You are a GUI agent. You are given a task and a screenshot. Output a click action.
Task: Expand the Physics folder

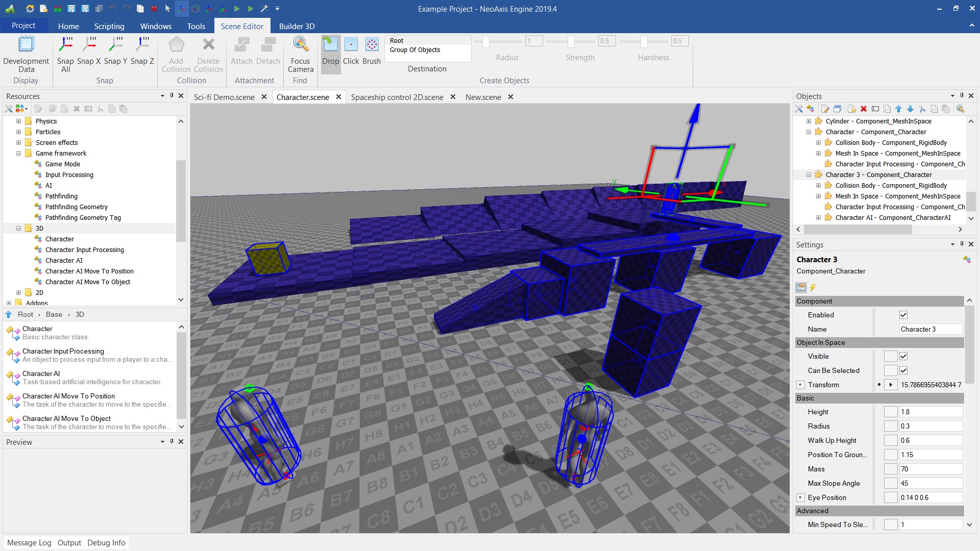click(x=18, y=121)
